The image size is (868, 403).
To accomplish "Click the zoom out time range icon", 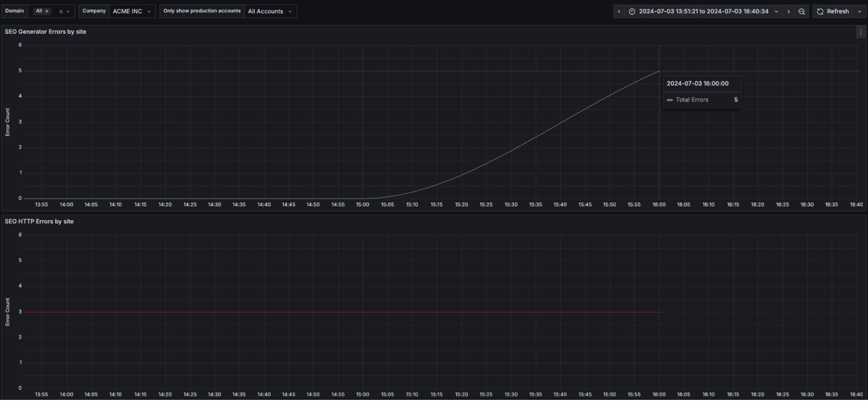I will 802,11.
